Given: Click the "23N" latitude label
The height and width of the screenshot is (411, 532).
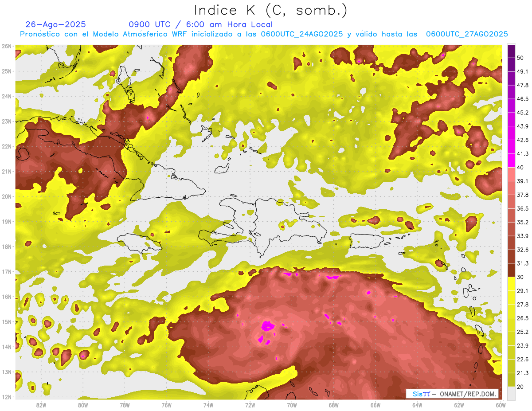Looking at the screenshot, I should [7, 121].
